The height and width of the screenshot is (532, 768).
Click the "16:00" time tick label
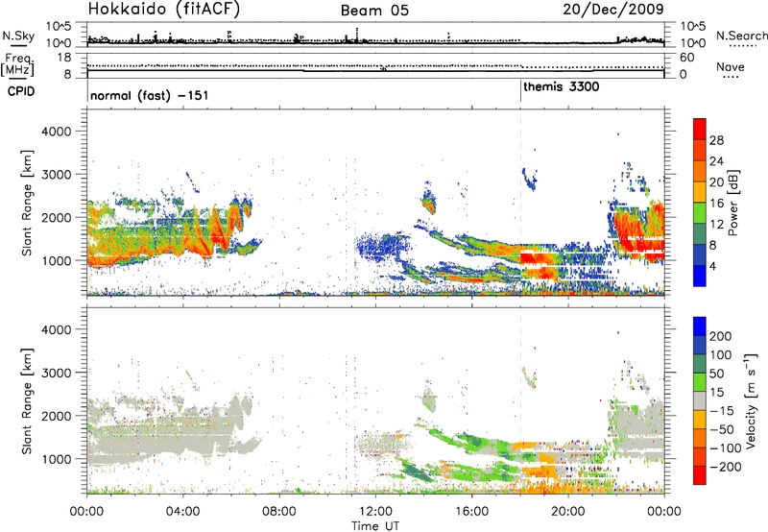(x=471, y=512)
